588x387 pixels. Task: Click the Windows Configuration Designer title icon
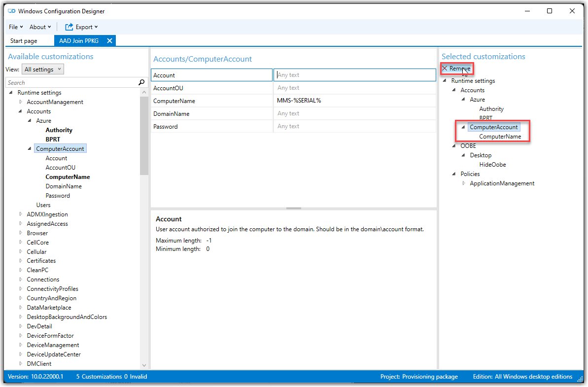pyautogui.click(x=12, y=11)
